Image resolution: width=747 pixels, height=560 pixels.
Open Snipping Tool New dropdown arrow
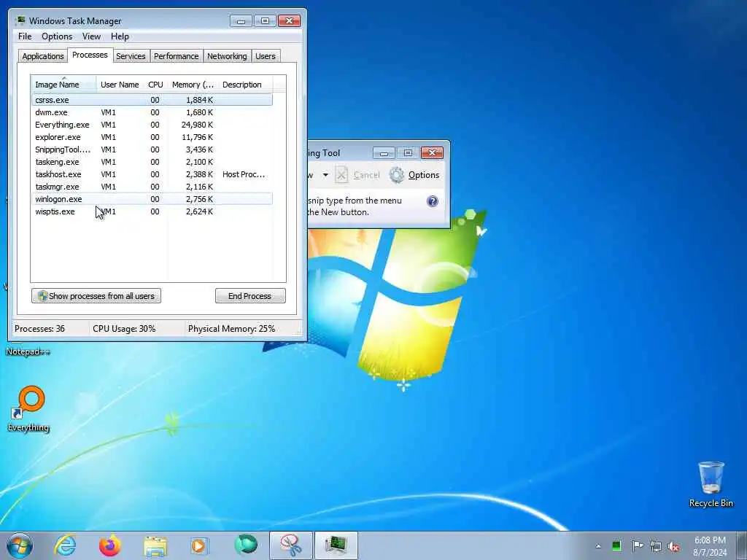tap(325, 175)
